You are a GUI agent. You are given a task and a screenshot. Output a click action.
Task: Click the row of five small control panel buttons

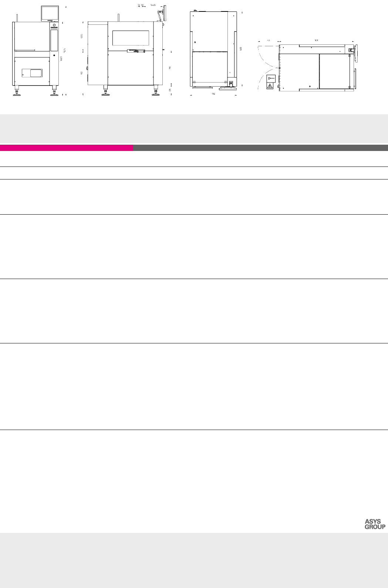tap(54, 28)
